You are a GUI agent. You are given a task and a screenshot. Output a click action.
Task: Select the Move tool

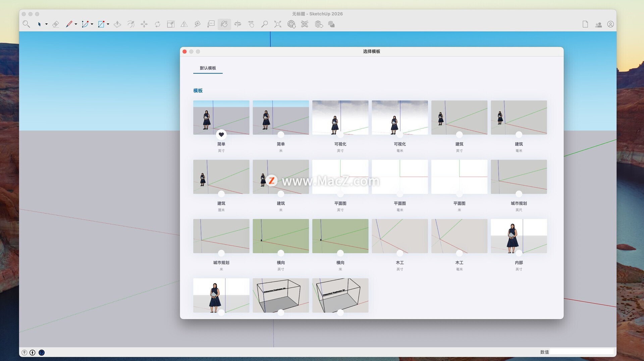pyautogui.click(x=144, y=24)
